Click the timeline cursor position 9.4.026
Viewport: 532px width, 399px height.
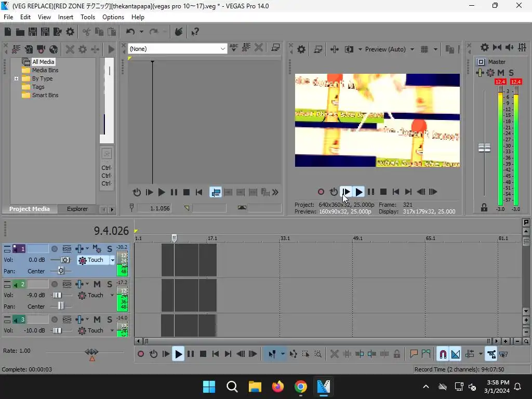(111, 231)
